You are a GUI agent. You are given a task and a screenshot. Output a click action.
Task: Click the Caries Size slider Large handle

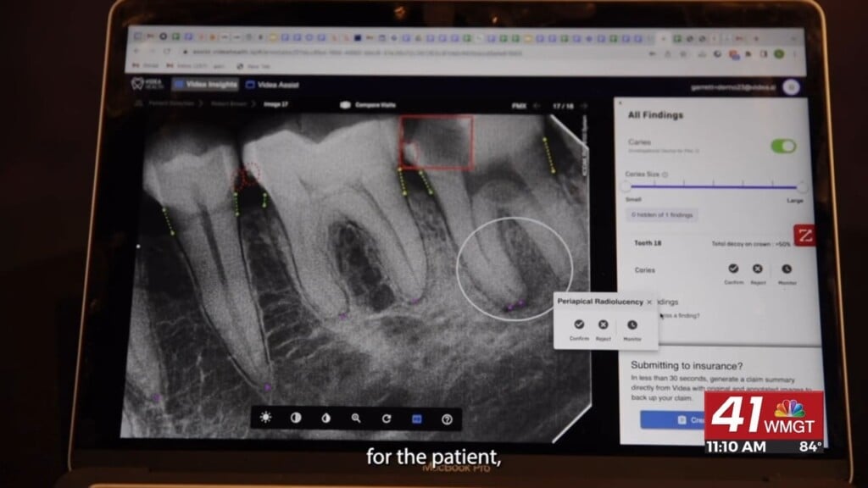802,187
